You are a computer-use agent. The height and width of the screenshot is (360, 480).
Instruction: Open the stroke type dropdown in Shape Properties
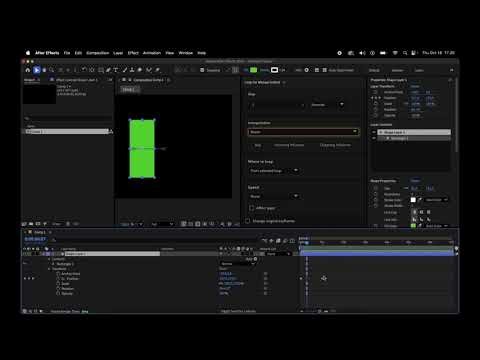(x=436, y=200)
